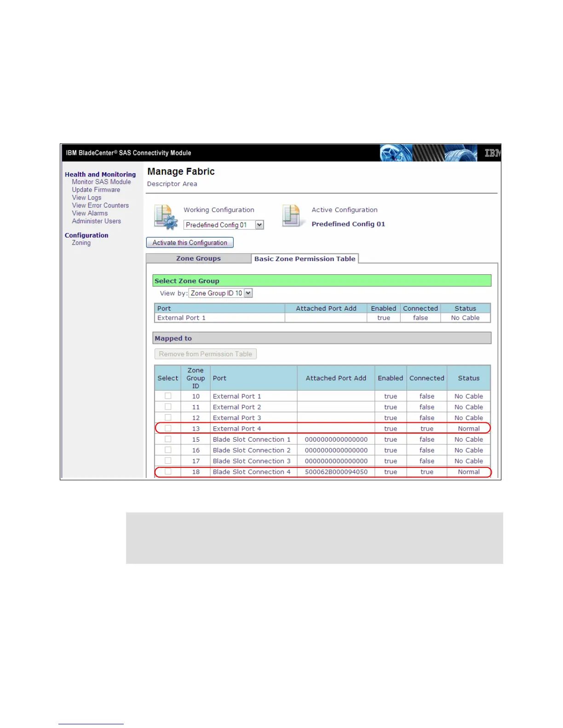The image size is (563, 728).
Task: Click the Working Configuration gear document icon
Action: [x=166, y=217]
